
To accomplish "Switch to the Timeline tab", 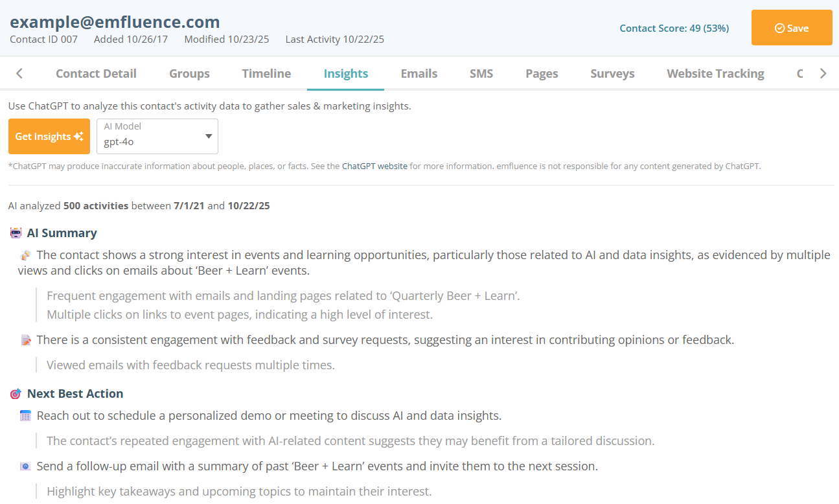I will 266,74.
